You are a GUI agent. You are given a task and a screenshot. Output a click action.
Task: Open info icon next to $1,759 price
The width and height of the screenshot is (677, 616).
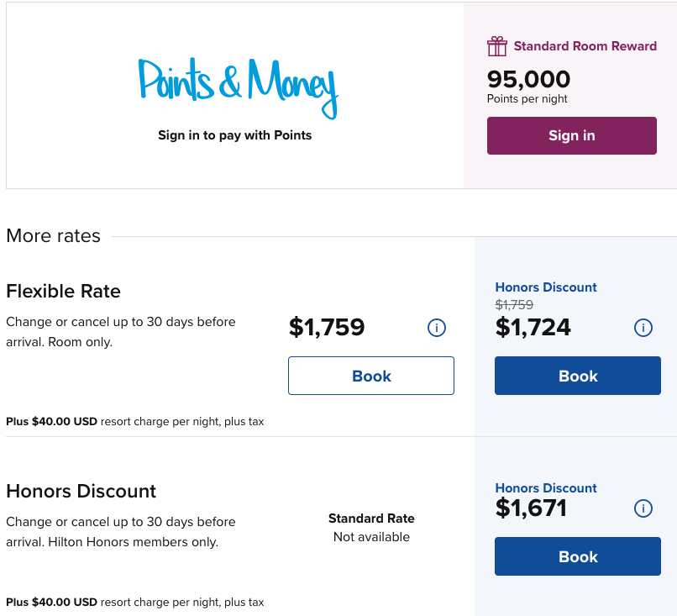(x=437, y=328)
